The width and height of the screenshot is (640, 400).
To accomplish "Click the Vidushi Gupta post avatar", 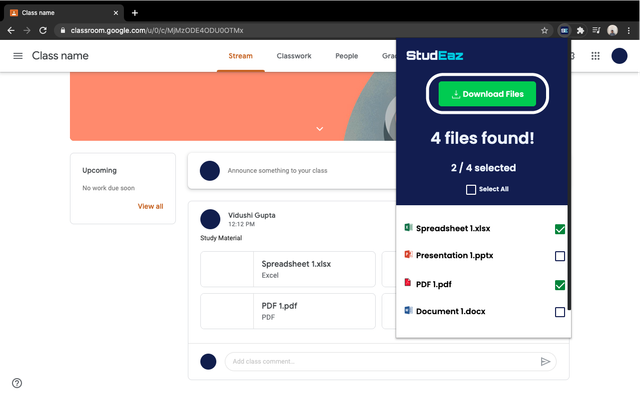I will pos(210,219).
